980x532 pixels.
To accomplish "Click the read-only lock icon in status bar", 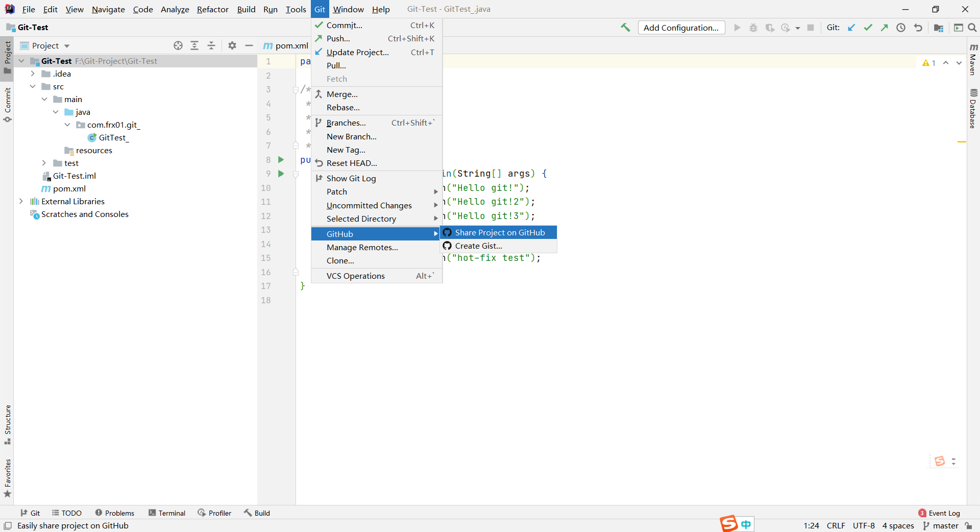I will pos(969,525).
